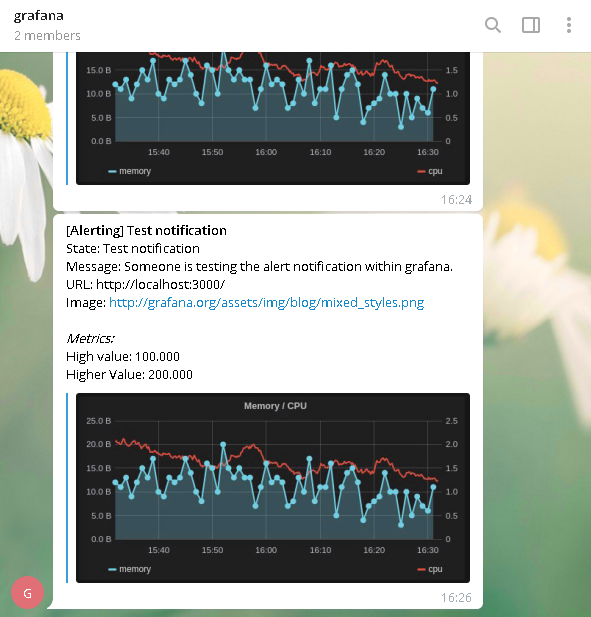Viewport: 591px width, 617px height.
Task: Open the three-dot more options menu
Action: point(569,25)
